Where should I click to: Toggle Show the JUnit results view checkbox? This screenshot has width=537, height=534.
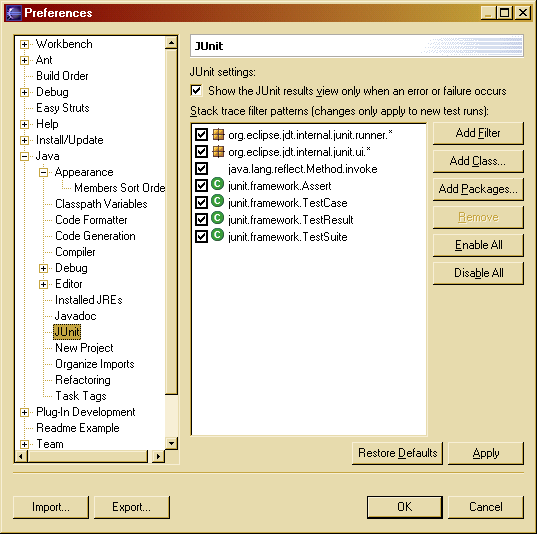(x=196, y=91)
